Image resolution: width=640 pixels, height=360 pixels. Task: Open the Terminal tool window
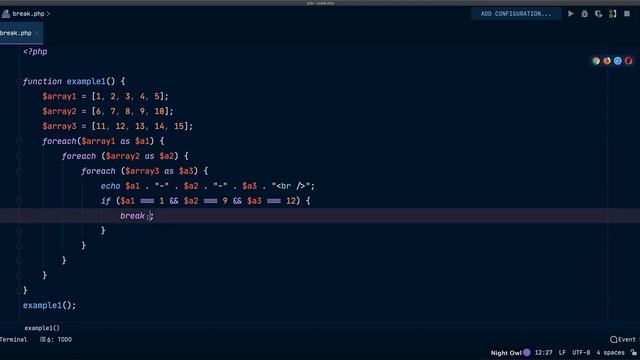point(13,339)
